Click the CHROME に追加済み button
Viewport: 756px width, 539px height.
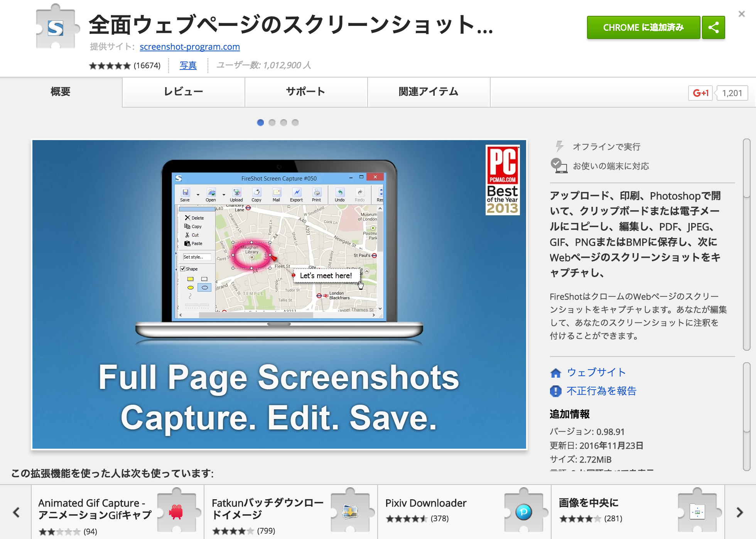pyautogui.click(x=643, y=27)
